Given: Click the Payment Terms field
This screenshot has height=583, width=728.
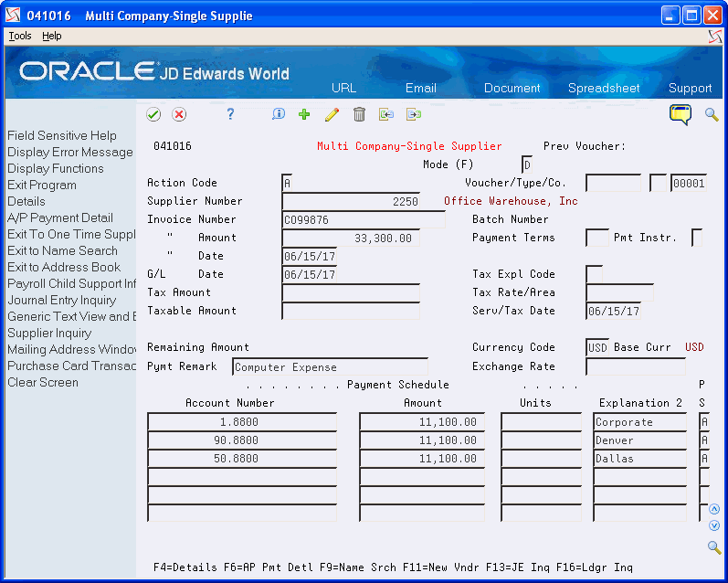Looking at the screenshot, I should click(x=597, y=238).
